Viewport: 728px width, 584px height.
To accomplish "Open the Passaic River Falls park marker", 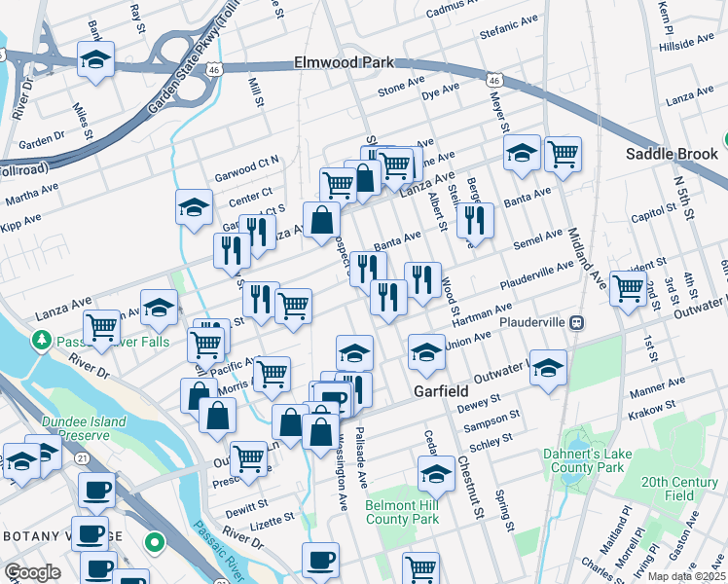I will (42, 342).
